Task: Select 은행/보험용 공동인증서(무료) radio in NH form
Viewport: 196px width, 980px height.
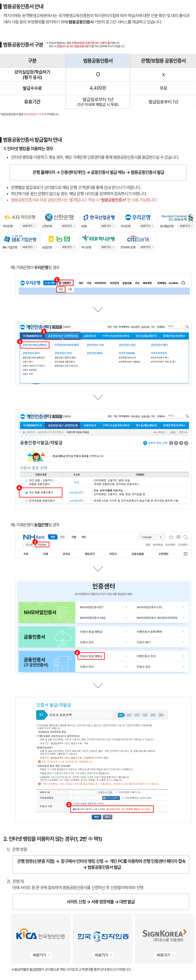Action: click(74, 804)
